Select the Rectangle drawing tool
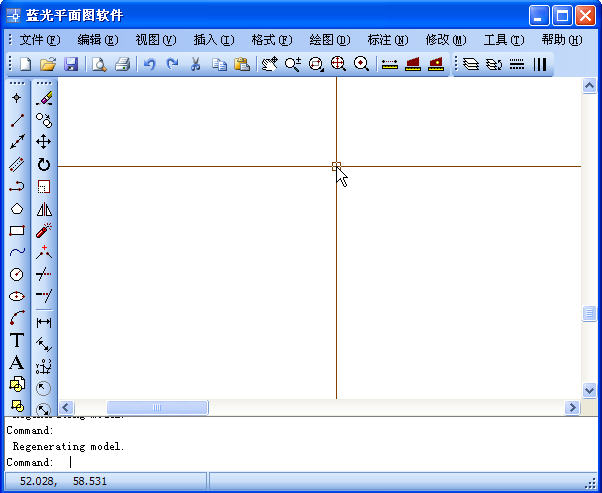602x493 pixels. click(x=17, y=230)
